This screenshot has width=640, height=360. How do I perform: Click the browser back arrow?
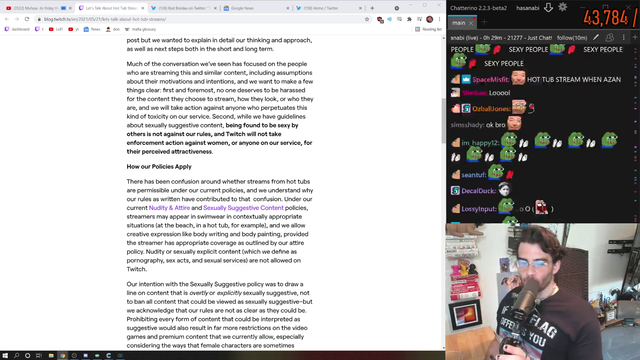7,19
